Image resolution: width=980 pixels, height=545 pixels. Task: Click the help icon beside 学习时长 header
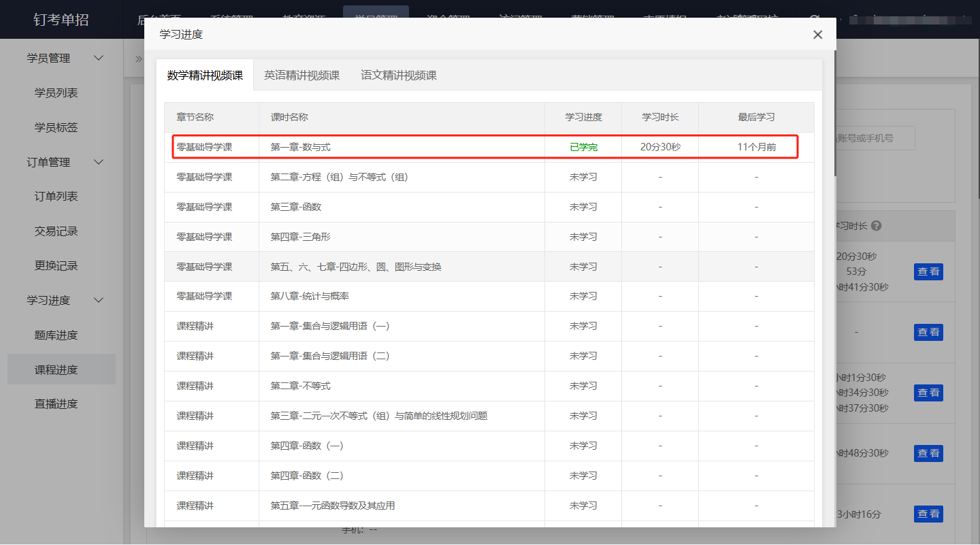point(877,226)
